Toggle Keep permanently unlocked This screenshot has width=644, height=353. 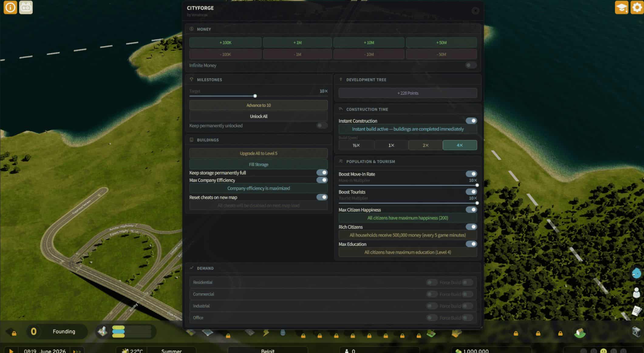coord(322,126)
